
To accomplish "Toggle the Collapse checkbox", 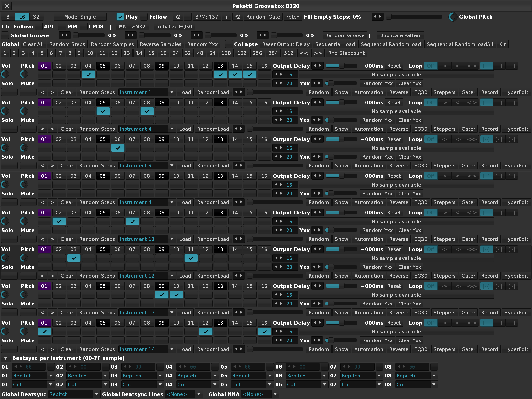I will coord(229,44).
